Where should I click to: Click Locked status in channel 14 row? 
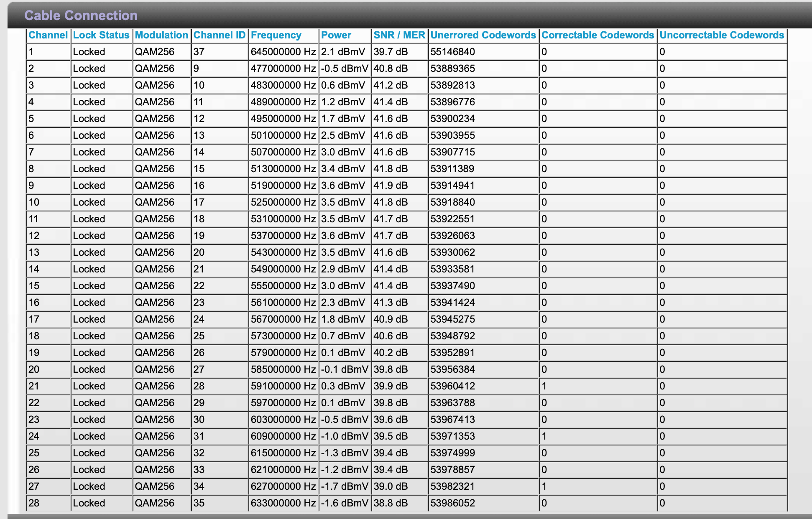click(x=89, y=269)
